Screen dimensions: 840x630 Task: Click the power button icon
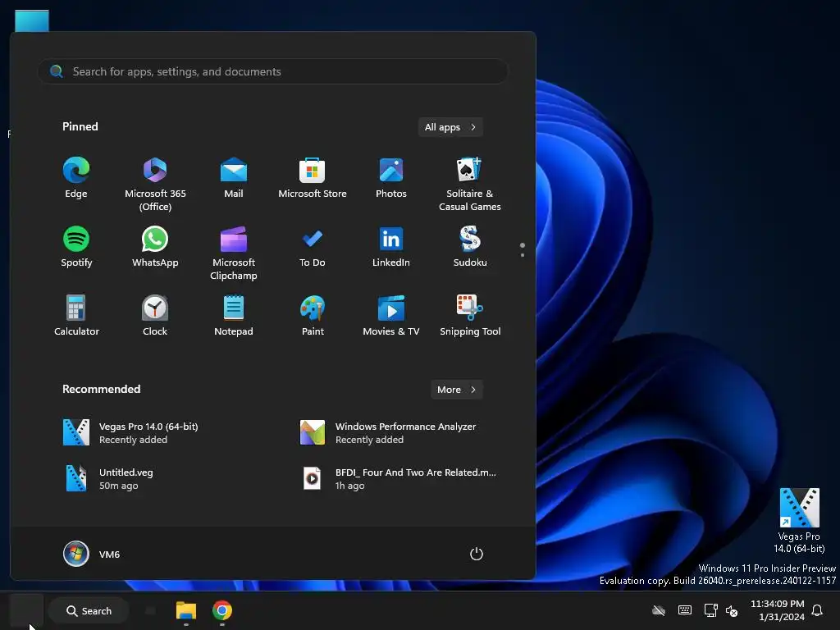tap(477, 554)
